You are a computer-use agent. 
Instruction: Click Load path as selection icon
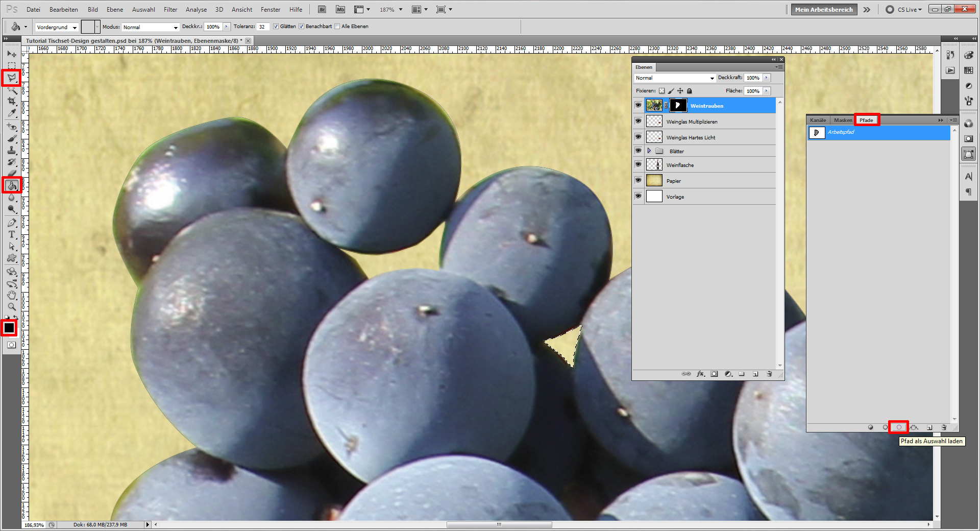pyautogui.click(x=899, y=427)
